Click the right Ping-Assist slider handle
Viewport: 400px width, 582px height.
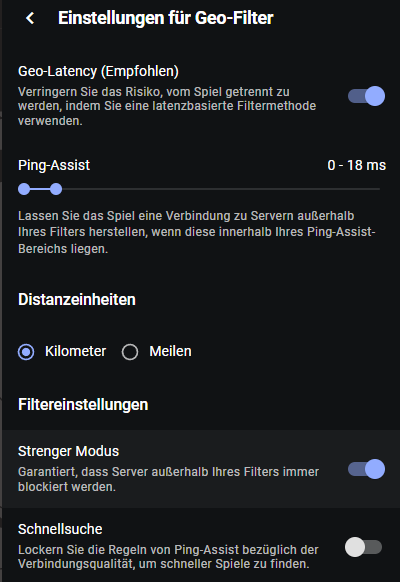[x=56, y=189]
